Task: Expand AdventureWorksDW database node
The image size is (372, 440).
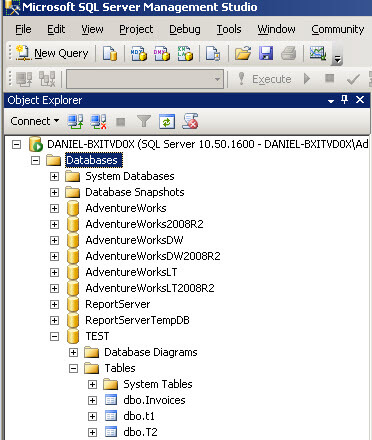Action: (54, 240)
